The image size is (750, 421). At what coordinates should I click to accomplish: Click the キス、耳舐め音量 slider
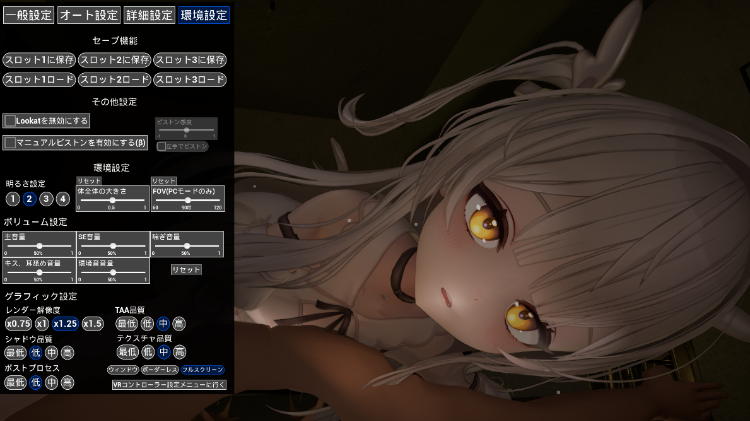pyautogui.click(x=39, y=272)
